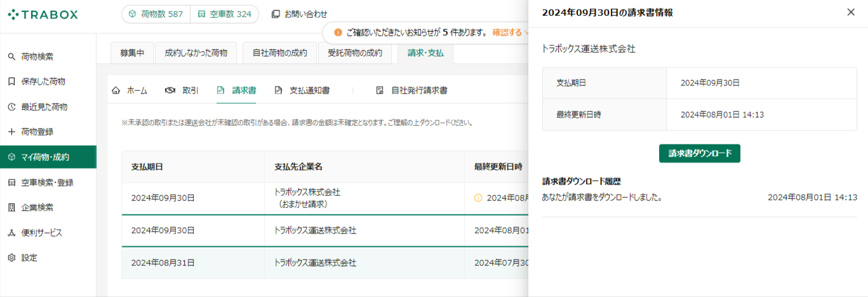Open 最近見た荷物 in the sidebar
This screenshot has width=868, height=297.
click(48, 107)
